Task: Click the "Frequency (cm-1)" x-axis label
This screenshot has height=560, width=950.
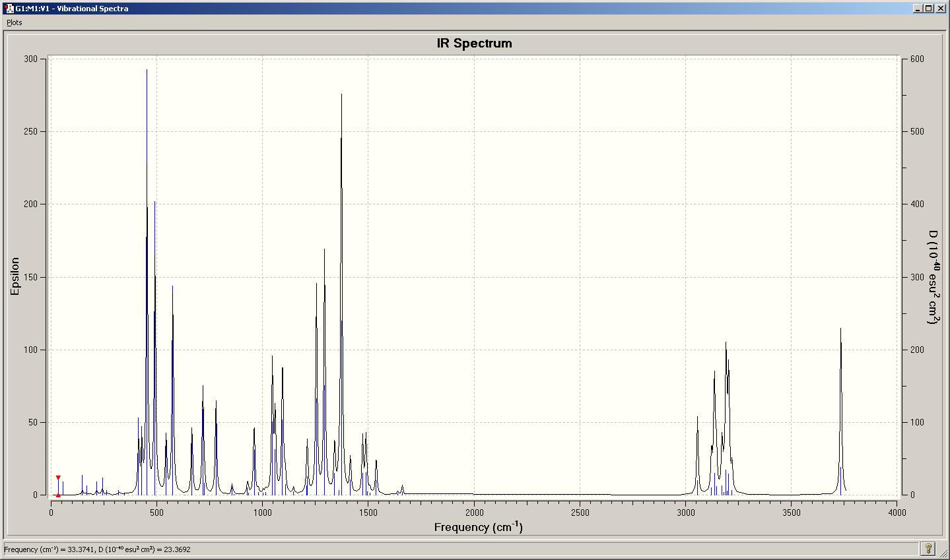Action: click(x=478, y=526)
